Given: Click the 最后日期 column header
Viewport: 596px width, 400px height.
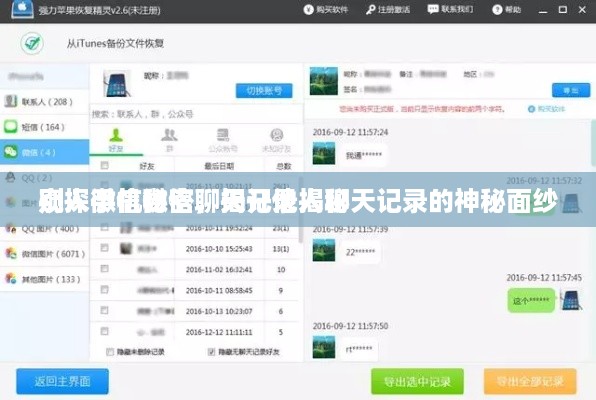Looking at the screenshot, I should point(219,166).
